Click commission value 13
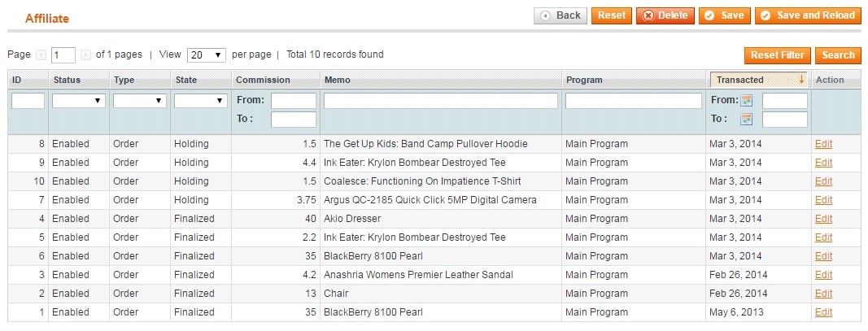Screen dimensions: 868x331 point(311,294)
